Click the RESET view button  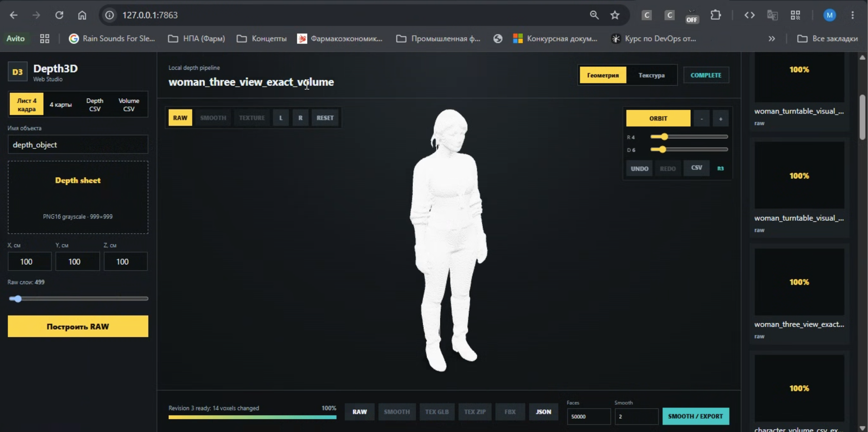pos(325,118)
